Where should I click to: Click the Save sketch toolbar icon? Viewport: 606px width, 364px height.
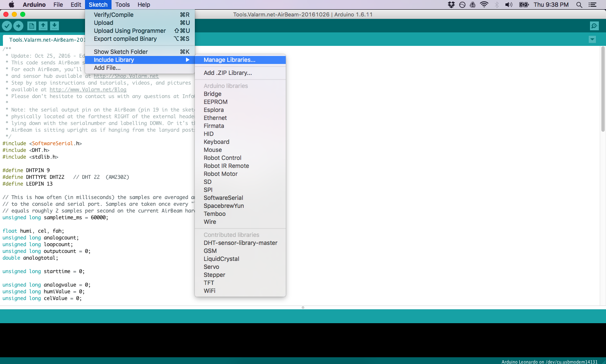pos(54,26)
